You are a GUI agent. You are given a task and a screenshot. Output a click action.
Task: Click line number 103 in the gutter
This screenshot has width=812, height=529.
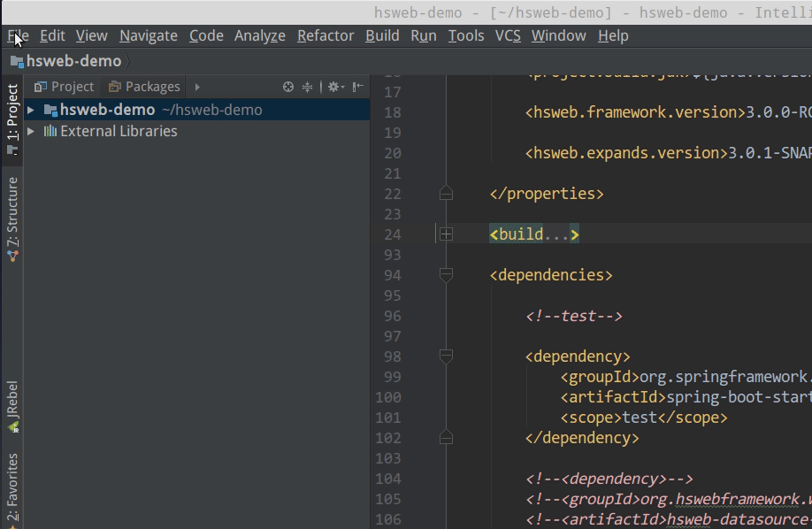click(388, 458)
